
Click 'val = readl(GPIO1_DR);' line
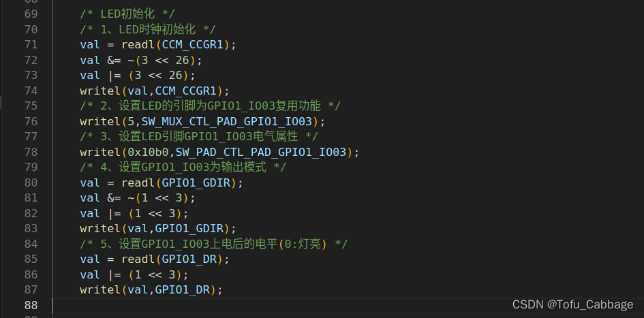(155, 259)
